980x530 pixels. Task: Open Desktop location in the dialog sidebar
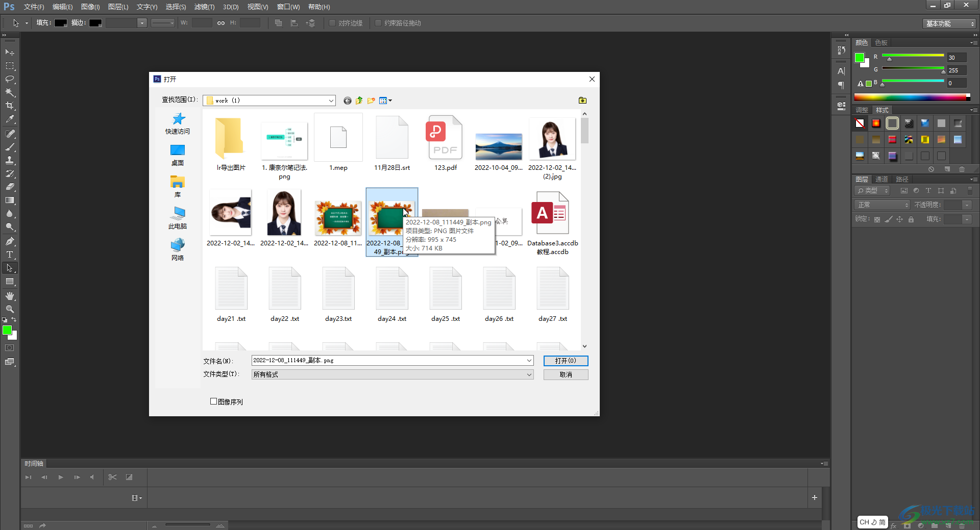click(178, 155)
